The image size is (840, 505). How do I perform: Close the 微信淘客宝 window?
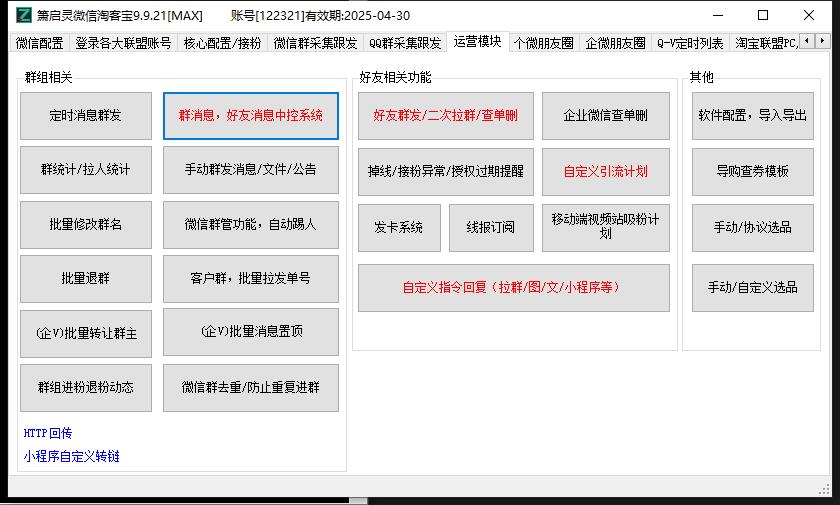[809, 16]
